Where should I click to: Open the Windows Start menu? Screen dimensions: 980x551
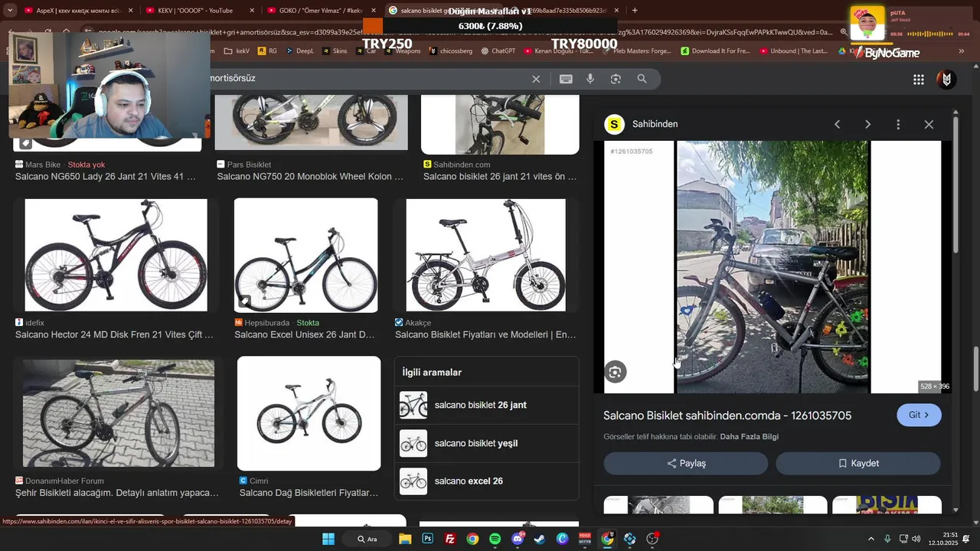(x=328, y=539)
